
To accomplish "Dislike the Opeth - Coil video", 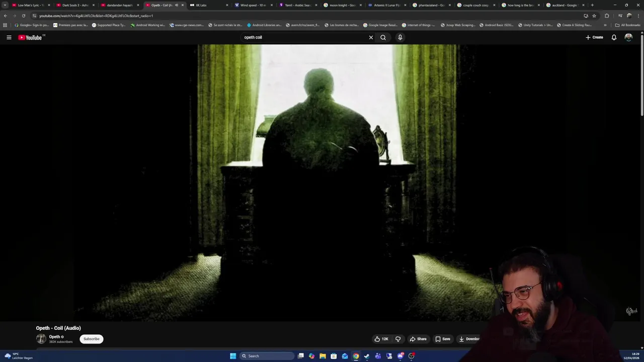I will pos(398,339).
